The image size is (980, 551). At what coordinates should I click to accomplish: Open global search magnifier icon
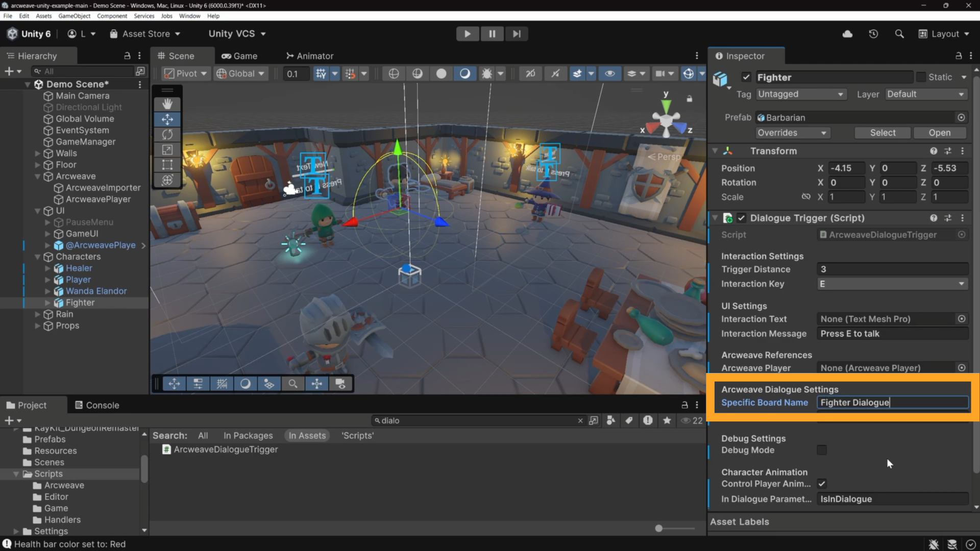point(899,34)
